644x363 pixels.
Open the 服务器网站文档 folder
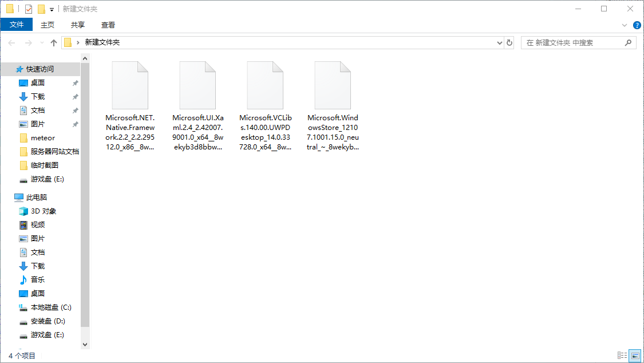54,152
